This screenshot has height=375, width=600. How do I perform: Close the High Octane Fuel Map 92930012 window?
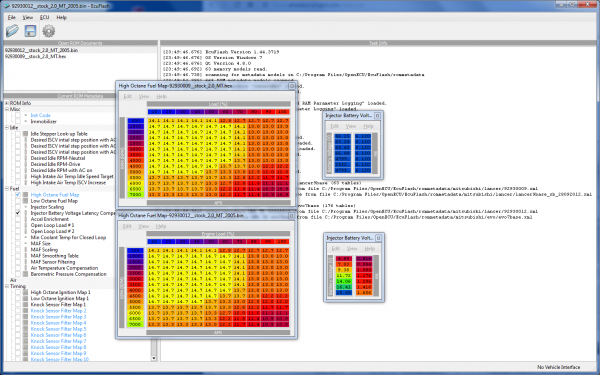click(x=291, y=216)
